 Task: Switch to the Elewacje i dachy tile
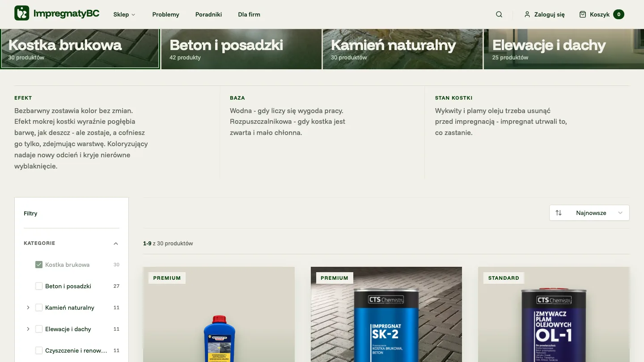[x=564, y=49]
